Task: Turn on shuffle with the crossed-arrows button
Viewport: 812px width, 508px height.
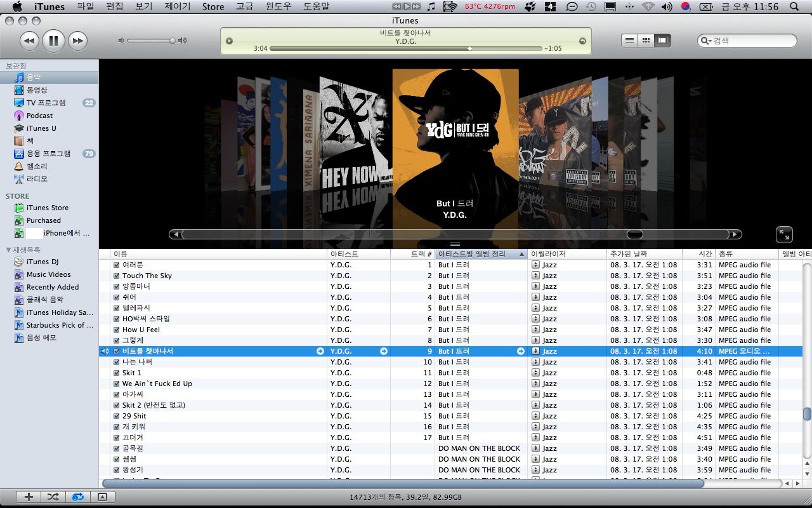Action: tap(53, 497)
